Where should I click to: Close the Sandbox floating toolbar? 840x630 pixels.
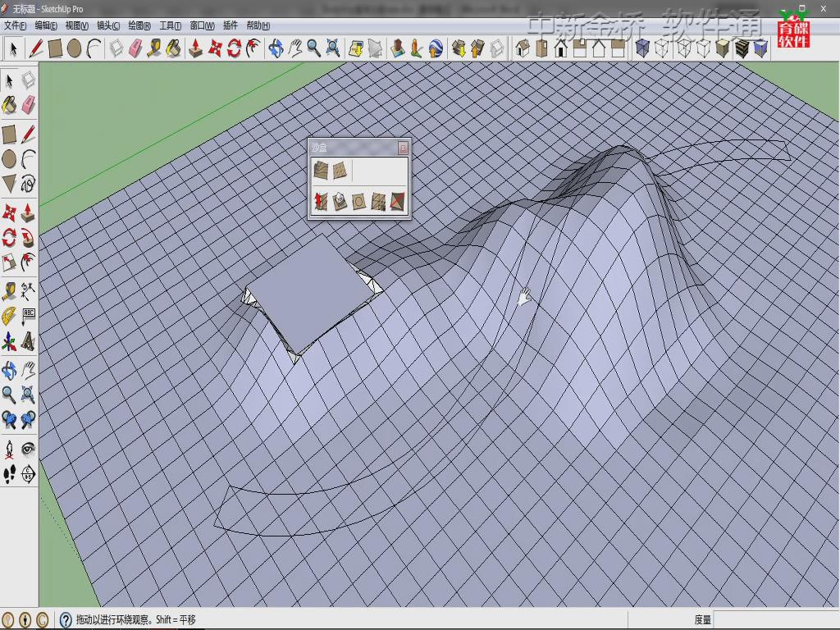tap(403, 148)
